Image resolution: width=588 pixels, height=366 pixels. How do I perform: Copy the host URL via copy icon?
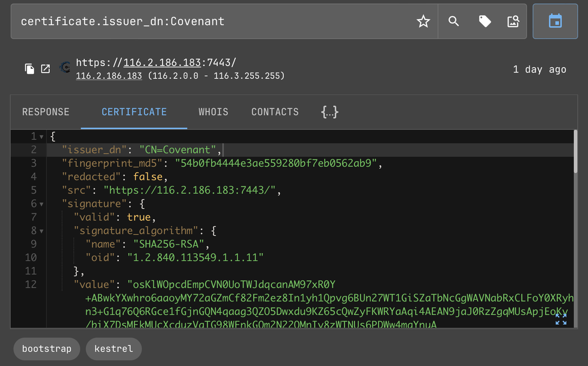pos(30,68)
